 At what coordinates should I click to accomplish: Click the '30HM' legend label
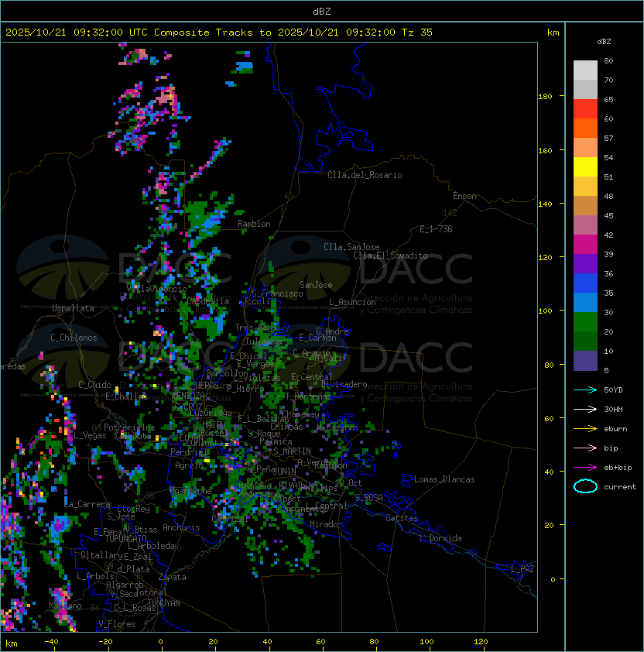(x=613, y=409)
